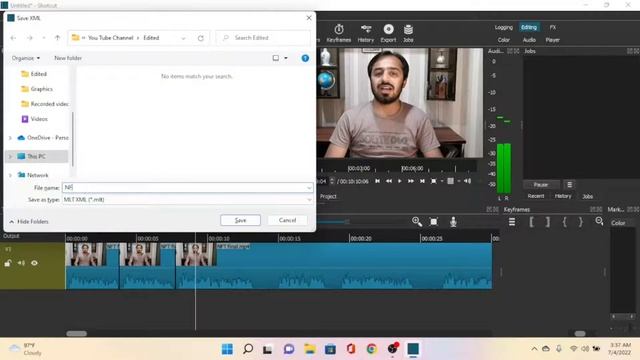Image resolution: width=640 pixels, height=360 pixels.
Task: Select the Videos library
Action: point(35,119)
